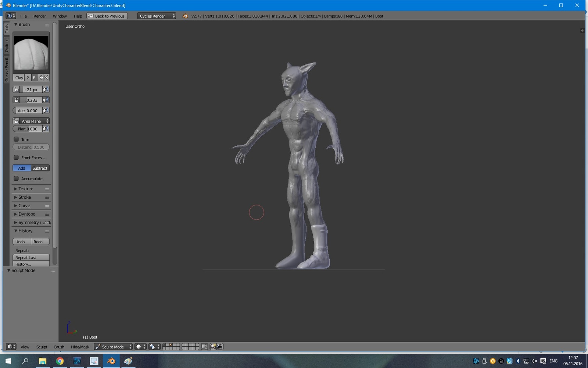The height and width of the screenshot is (368, 588).
Task: Click the Undo button
Action: pyautogui.click(x=22, y=242)
